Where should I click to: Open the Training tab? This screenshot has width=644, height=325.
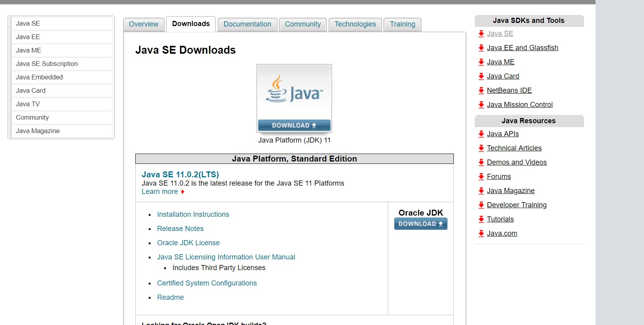click(402, 24)
